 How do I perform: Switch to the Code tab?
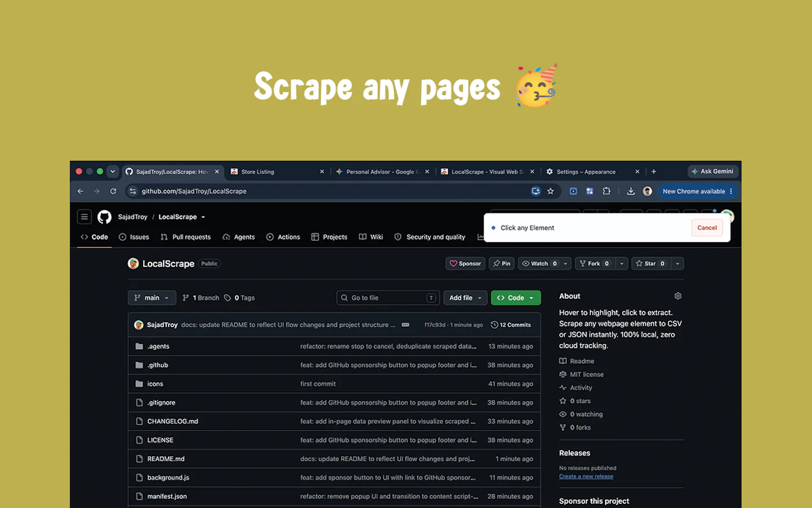pos(94,237)
